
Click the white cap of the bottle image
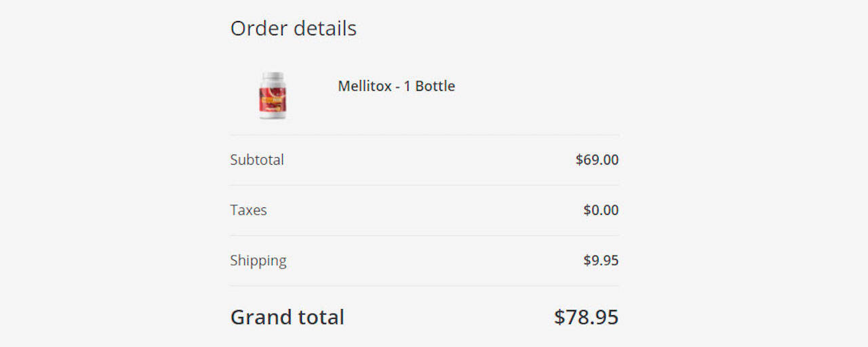(273, 77)
